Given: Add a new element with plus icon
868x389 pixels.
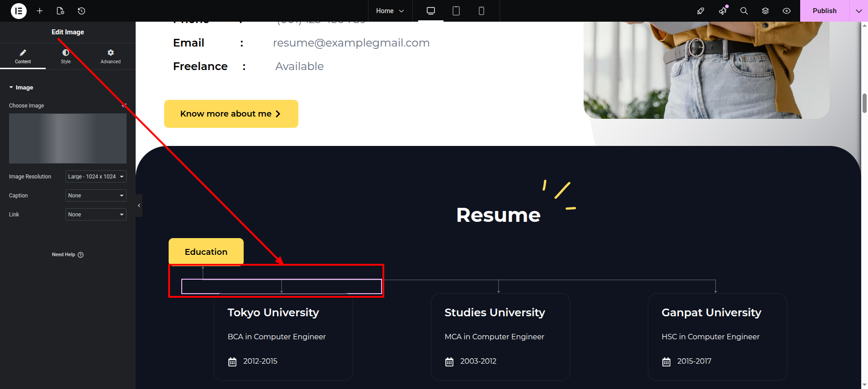Looking at the screenshot, I should 40,11.
